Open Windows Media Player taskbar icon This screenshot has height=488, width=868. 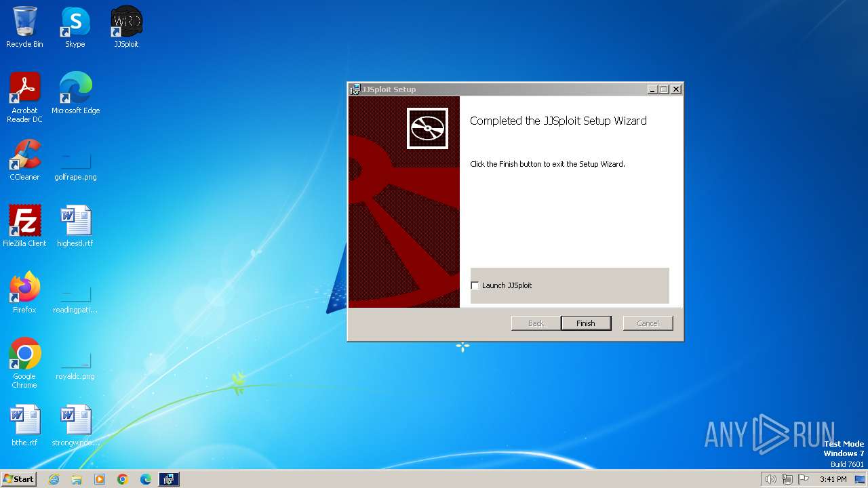point(100,479)
